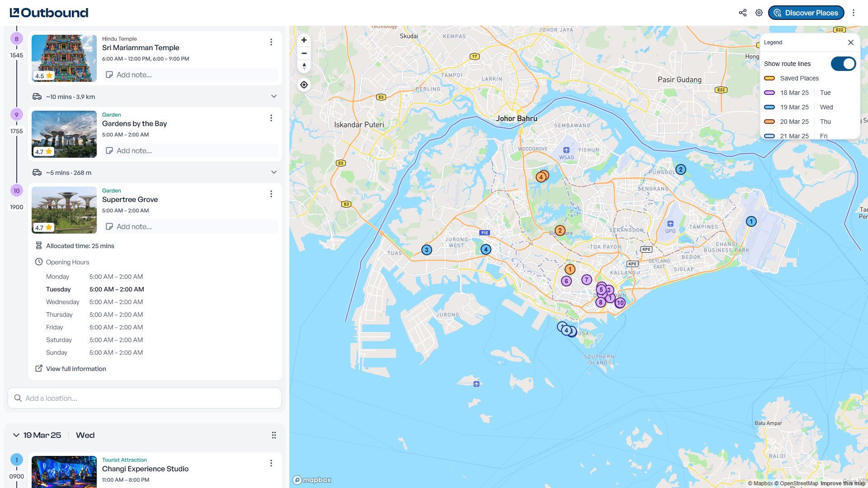The width and height of the screenshot is (868, 488).
Task: Click 19 Mar 25 Wed legend entry
Action: (798, 107)
